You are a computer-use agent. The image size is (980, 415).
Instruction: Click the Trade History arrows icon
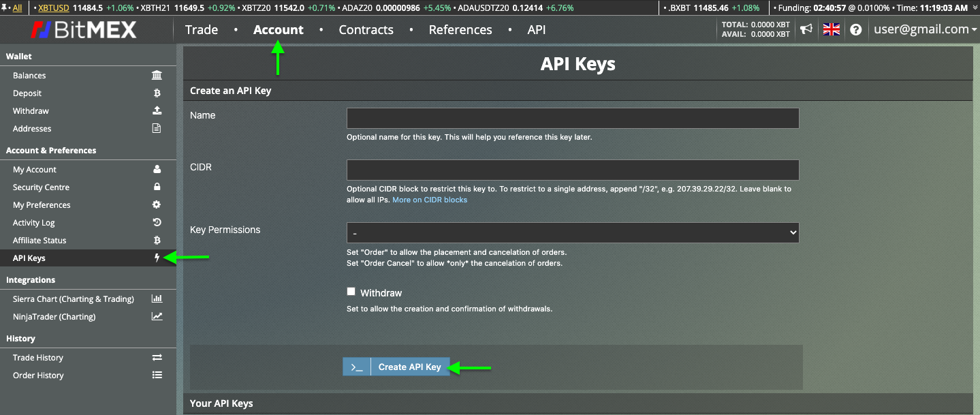(157, 358)
